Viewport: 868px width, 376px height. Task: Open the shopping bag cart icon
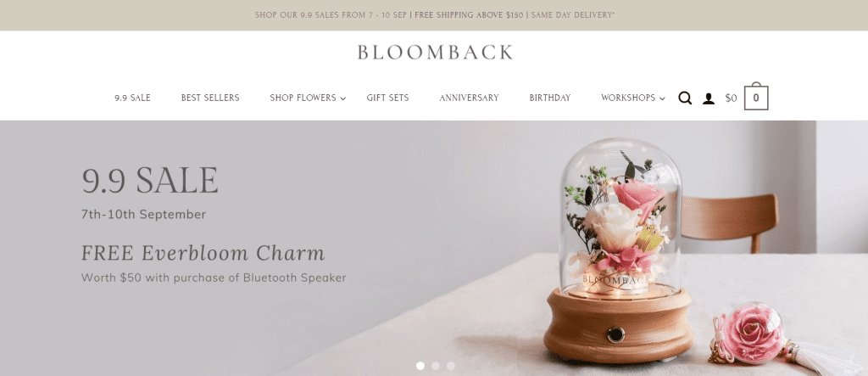pos(755,97)
